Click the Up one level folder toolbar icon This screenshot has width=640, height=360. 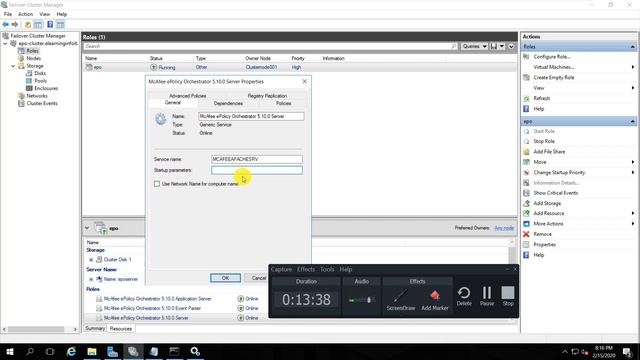coord(28,24)
